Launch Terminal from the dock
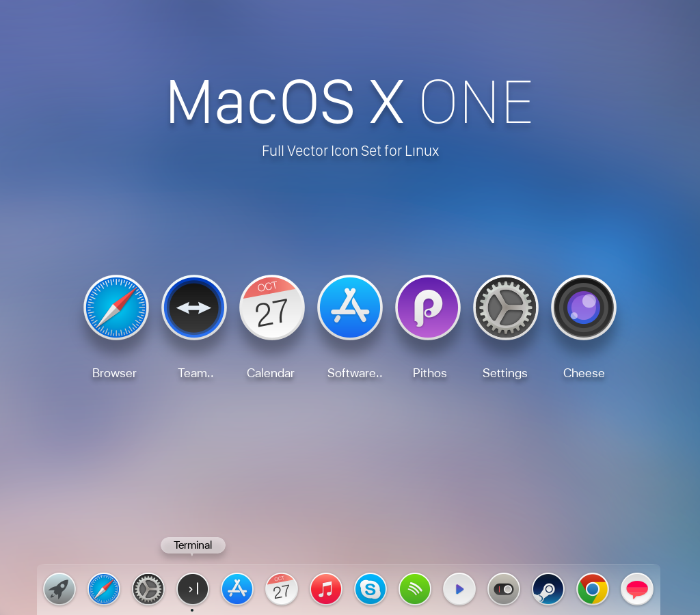 [x=193, y=589]
